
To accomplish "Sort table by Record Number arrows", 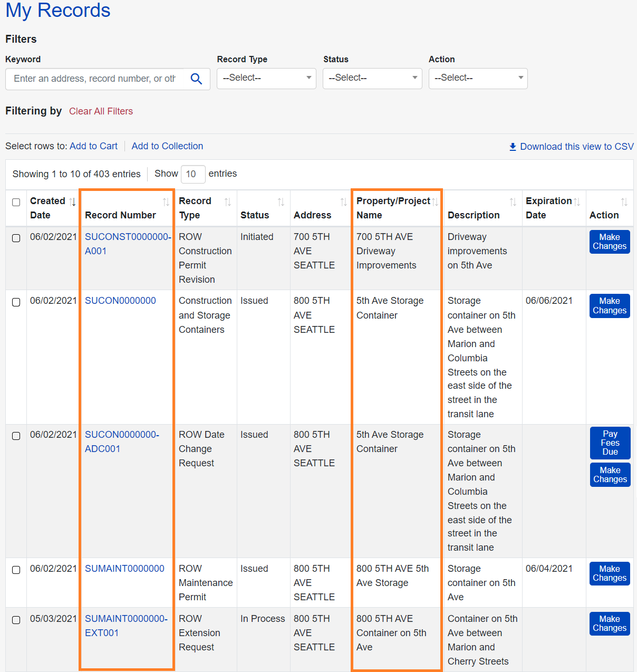I will tap(166, 201).
